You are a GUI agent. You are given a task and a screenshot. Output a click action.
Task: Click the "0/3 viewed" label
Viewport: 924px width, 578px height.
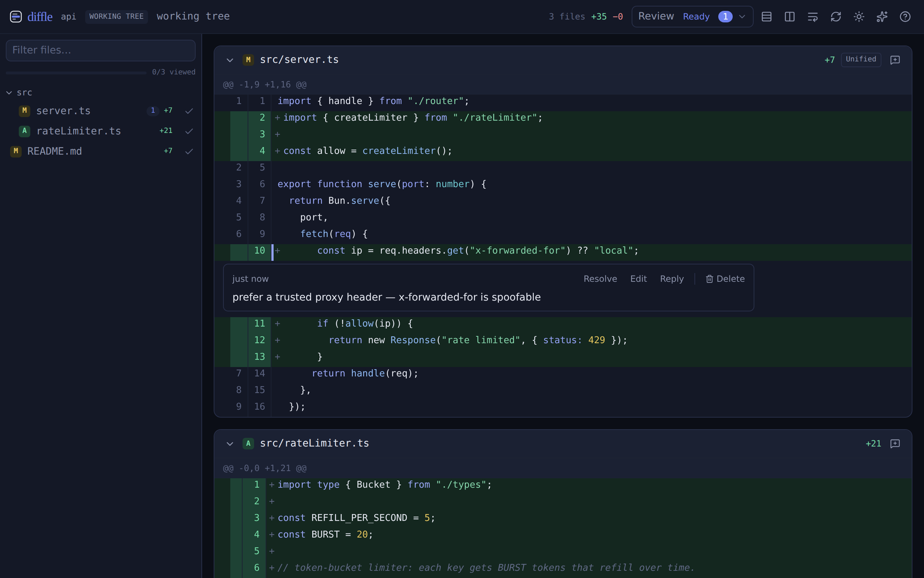pos(174,72)
